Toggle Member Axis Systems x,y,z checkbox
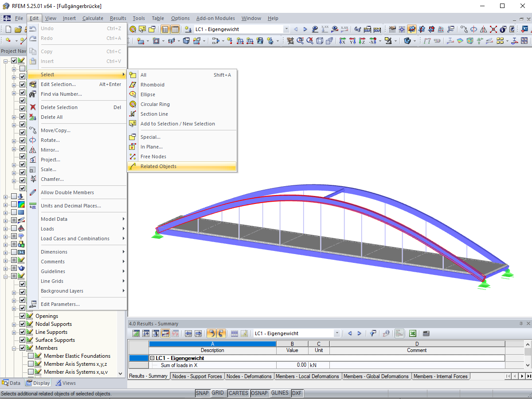Image resolution: width=532 pixels, height=399 pixels. point(31,364)
